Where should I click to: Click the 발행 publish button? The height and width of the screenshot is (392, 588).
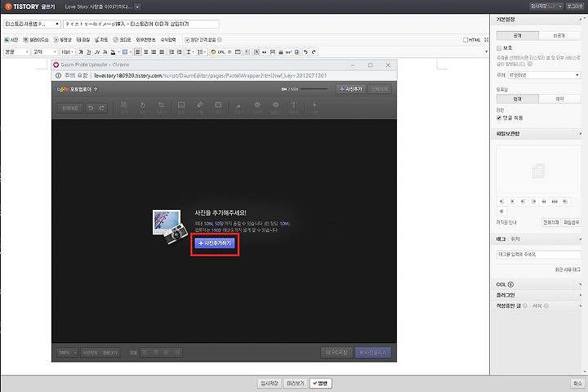321,383
